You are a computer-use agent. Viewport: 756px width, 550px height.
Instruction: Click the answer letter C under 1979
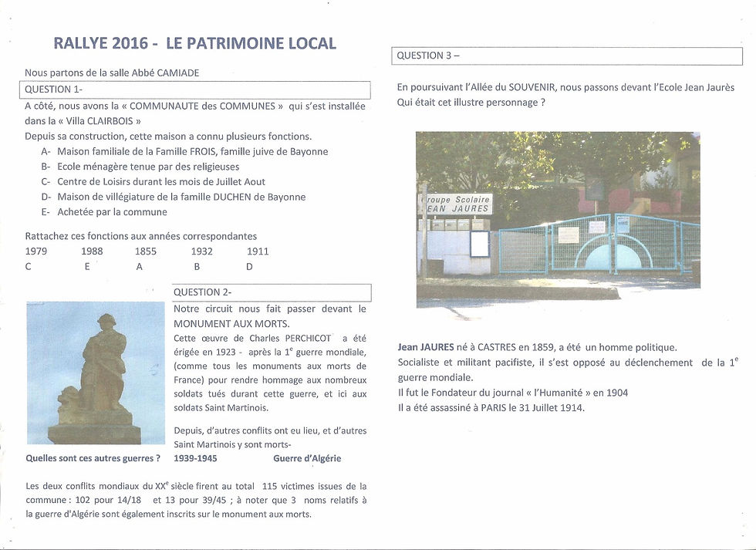[x=28, y=267]
